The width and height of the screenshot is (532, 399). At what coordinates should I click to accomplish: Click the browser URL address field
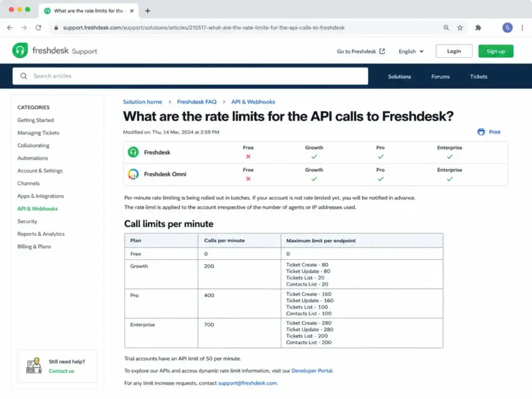204,28
